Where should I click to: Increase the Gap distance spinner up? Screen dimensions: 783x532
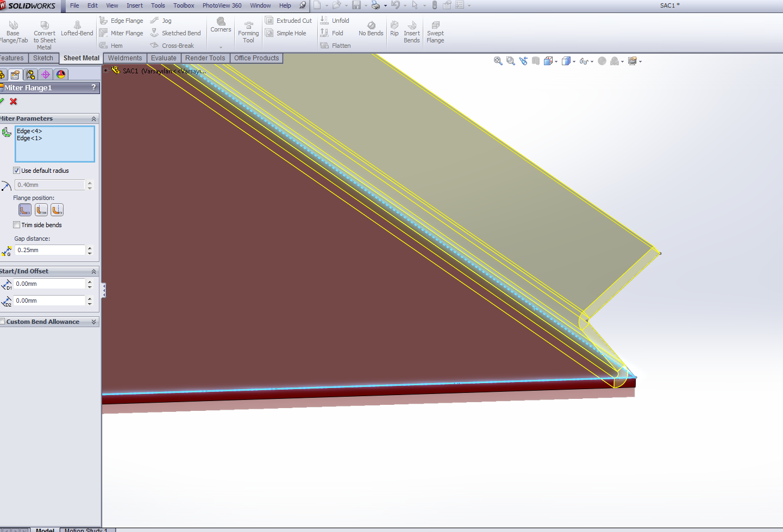pos(90,248)
